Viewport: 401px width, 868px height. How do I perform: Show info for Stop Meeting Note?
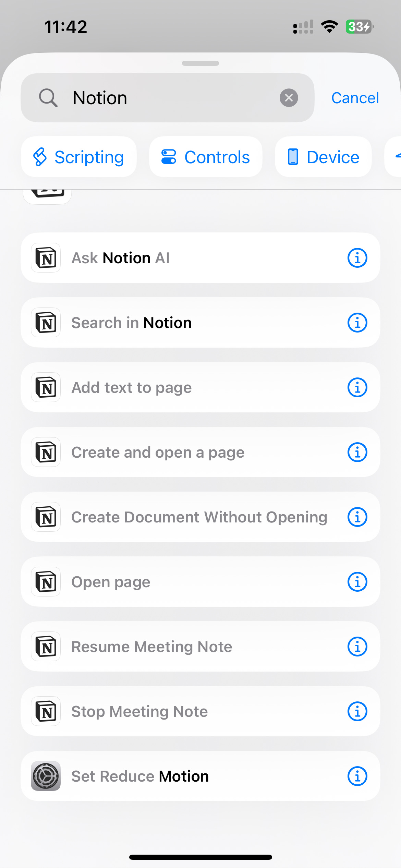(x=357, y=711)
